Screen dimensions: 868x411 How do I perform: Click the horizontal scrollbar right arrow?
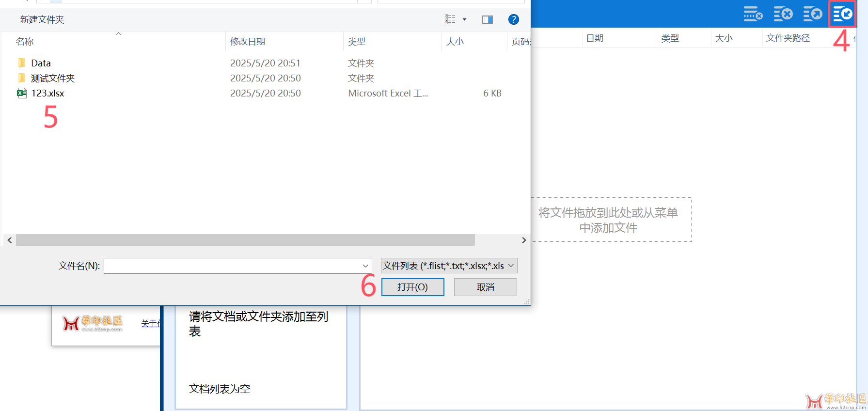coord(523,240)
